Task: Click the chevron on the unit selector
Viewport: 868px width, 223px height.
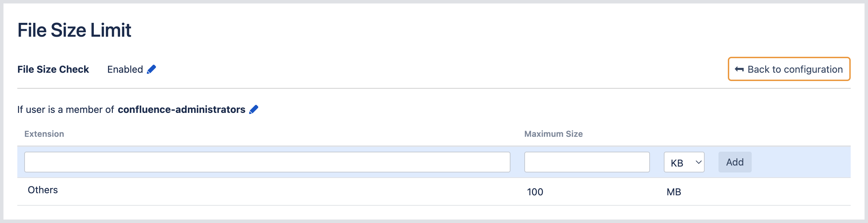Action: pyautogui.click(x=698, y=162)
